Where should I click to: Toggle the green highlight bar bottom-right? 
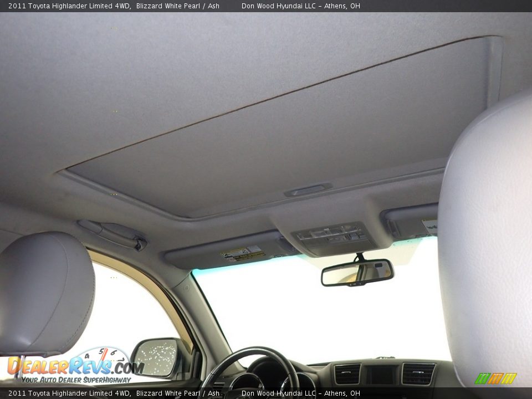pos(482,377)
